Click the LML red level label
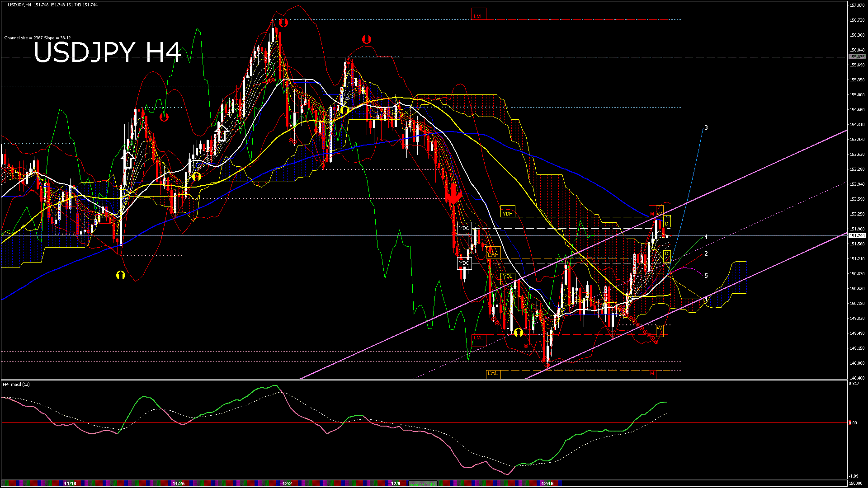This screenshot has width=868, height=488. click(478, 338)
